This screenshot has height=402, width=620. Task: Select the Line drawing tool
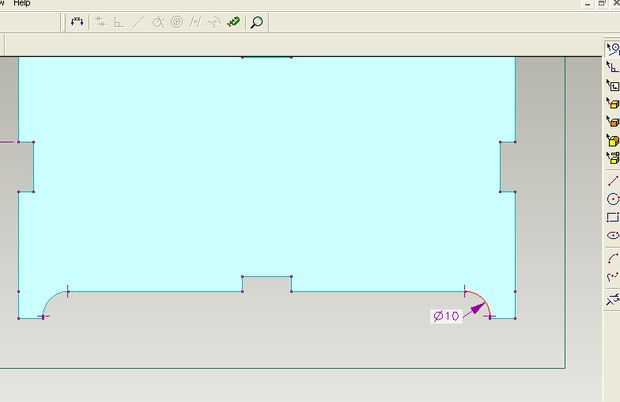coord(613,181)
